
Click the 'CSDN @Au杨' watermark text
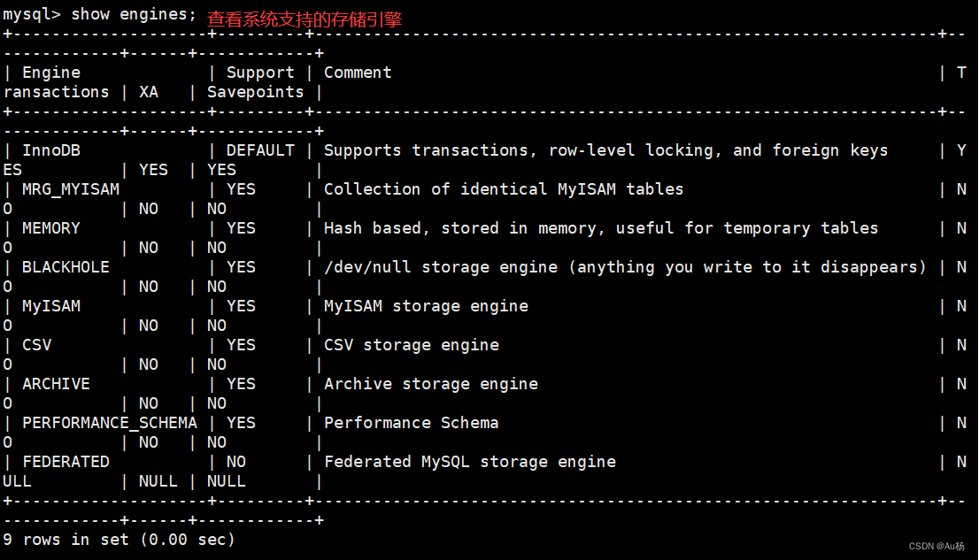[937, 546]
